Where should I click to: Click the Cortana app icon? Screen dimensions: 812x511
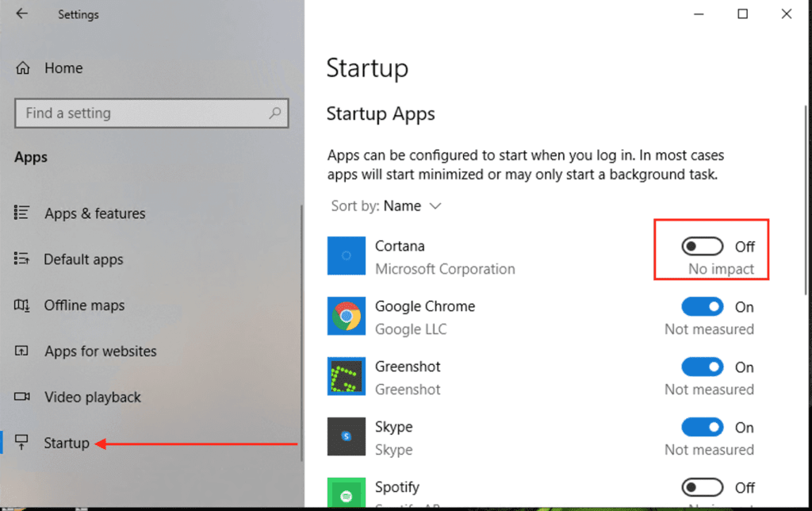(x=347, y=255)
